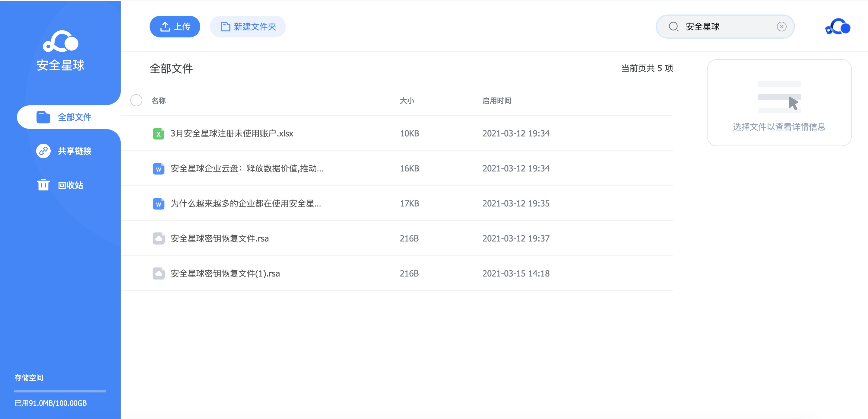
Task: Select file 安全星球企业云盘：释放数据价值
Action: point(397,169)
